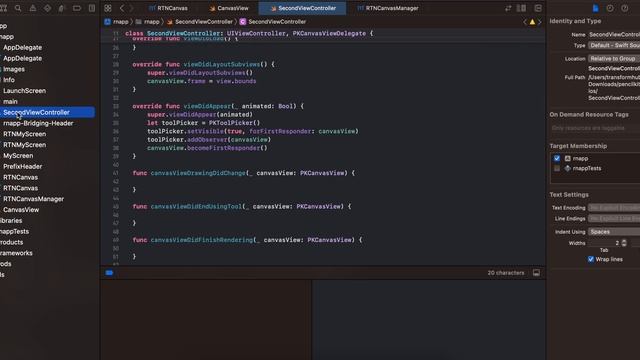Image resolution: width=640 pixels, height=360 pixels.
Task: Open the related items grid menu
Action: click(x=108, y=8)
